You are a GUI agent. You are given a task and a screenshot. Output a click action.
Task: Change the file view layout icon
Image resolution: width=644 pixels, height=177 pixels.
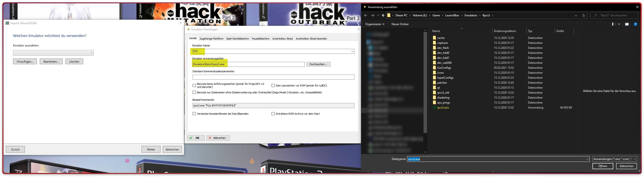[614, 24]
